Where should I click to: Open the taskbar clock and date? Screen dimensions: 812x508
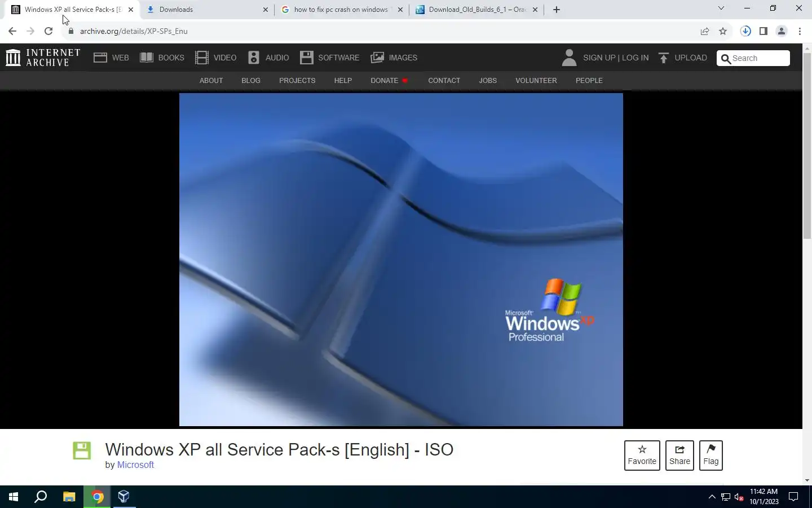tap(764, 497)
